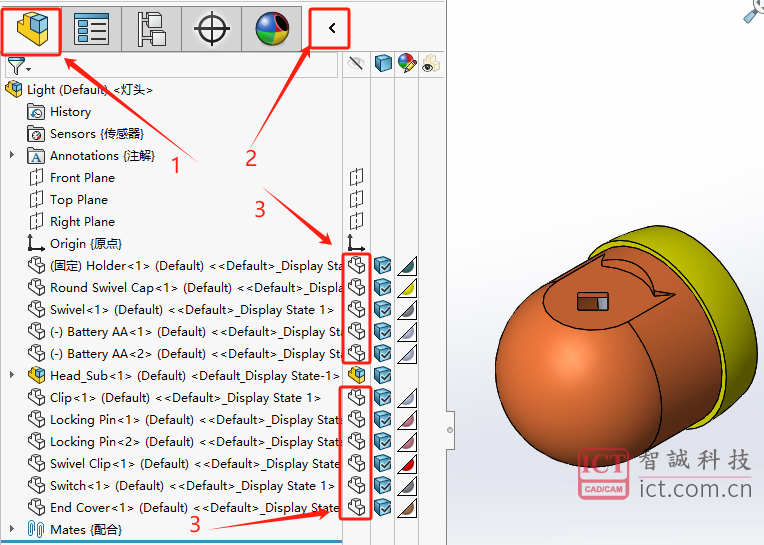Screen dimensions: 764x545
Task: Select the Annotations item
Action: (x=92, y=156)
